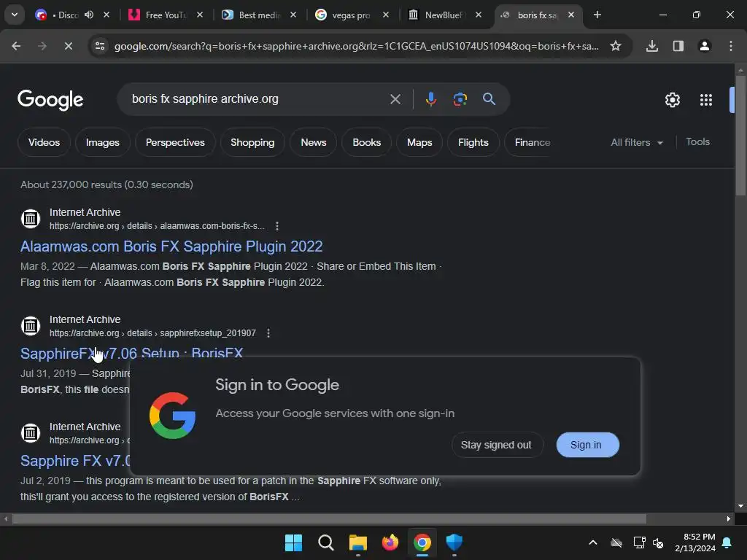
Task: Click the address bar URL
Action: (x=356, y=46)
